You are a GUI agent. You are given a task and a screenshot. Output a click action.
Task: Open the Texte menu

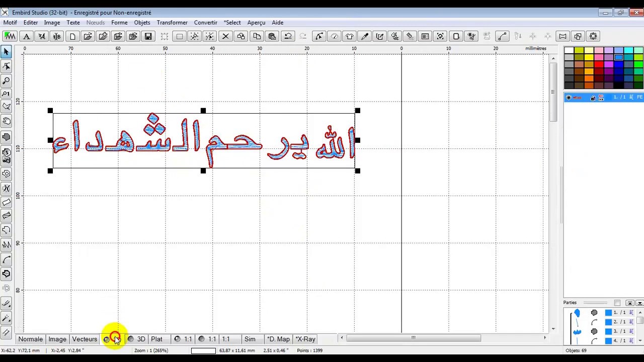(73, 23)
